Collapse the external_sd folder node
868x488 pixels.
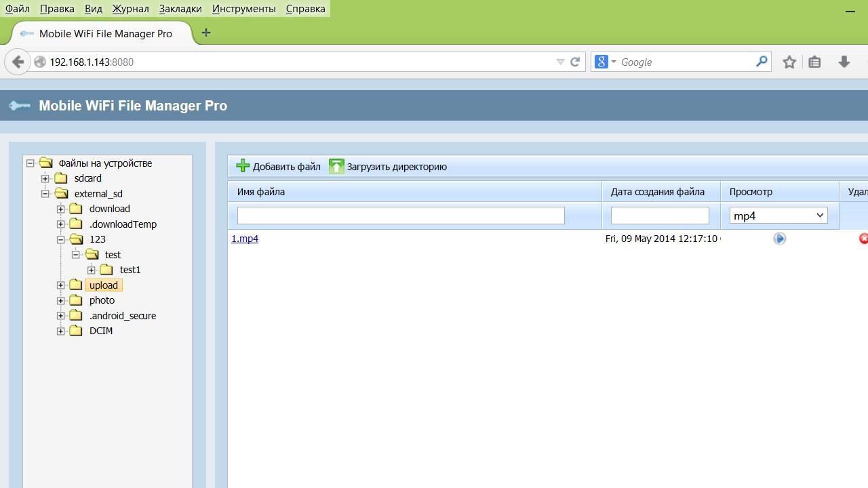45,194
